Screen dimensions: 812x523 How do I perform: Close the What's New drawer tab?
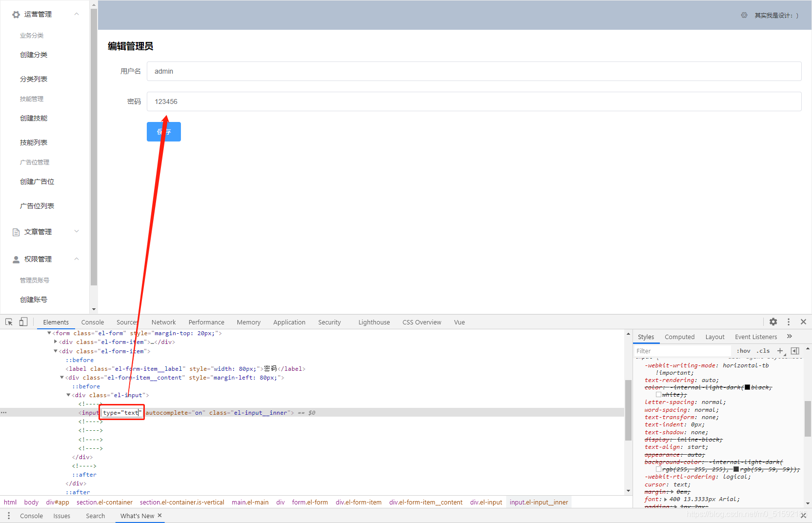click(x=159, y=516)
